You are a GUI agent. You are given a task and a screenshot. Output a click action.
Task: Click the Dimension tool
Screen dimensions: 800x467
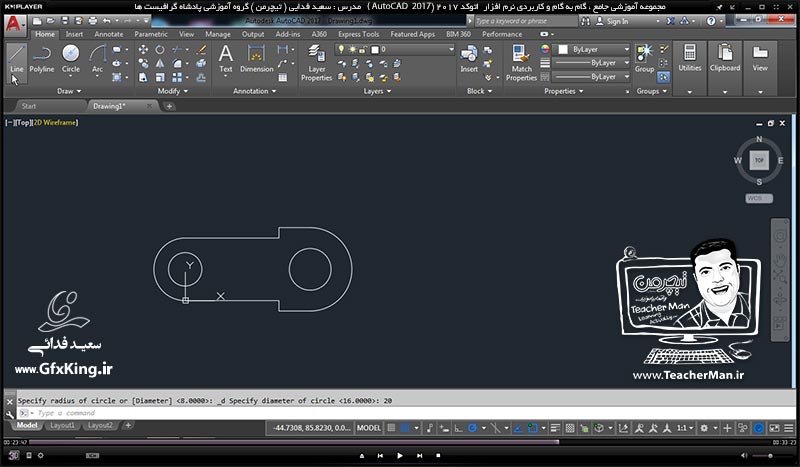(257, 59)
